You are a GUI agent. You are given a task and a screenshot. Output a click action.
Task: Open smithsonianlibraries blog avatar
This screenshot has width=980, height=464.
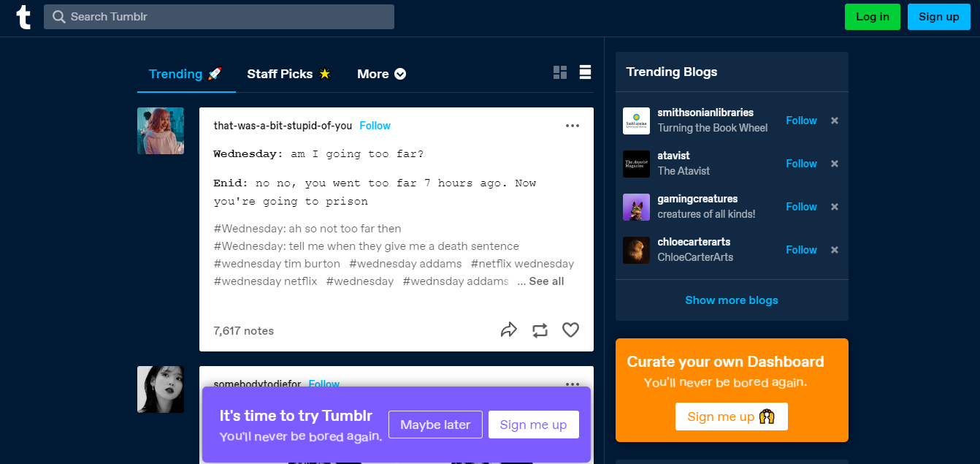636,121
